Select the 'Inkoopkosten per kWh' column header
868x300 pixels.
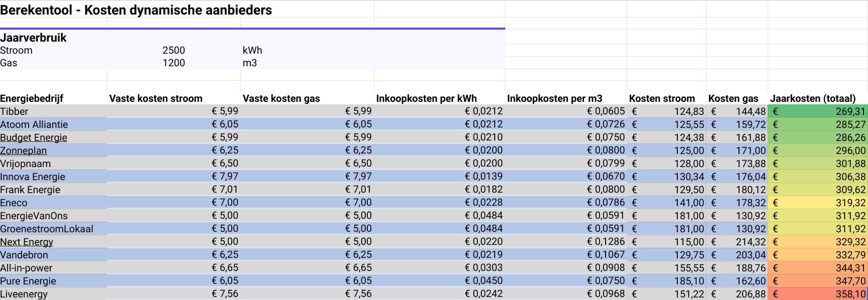(x=426, y=98)
